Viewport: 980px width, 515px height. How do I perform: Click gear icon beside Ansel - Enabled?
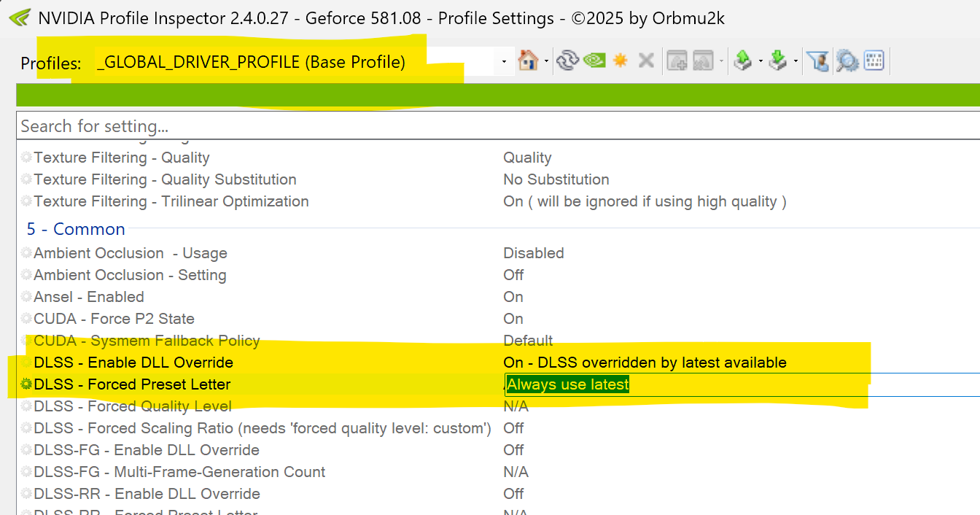click(x=26, y=297)
